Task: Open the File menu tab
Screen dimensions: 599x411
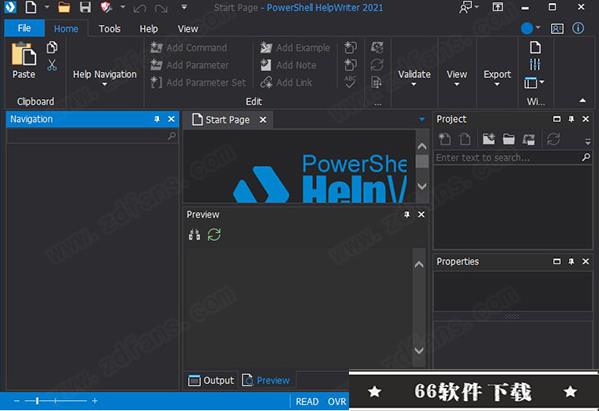Action: click(24, 28)
